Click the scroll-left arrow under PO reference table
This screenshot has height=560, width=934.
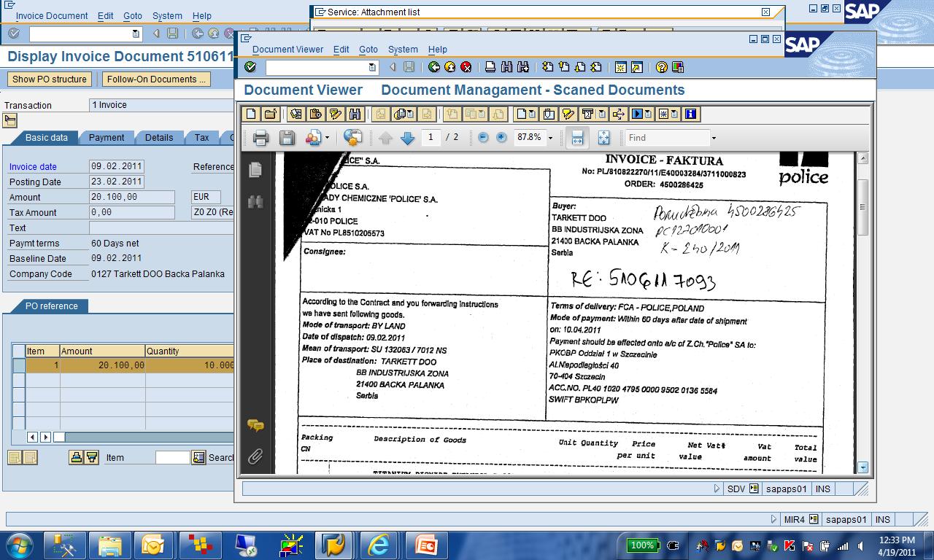[x=32, y=437]
